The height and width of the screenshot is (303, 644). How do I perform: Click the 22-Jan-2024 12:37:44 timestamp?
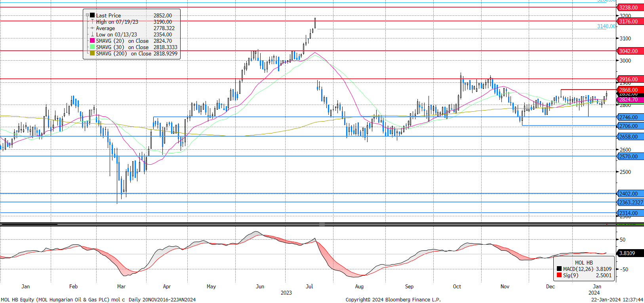click(x=617, y=299)
